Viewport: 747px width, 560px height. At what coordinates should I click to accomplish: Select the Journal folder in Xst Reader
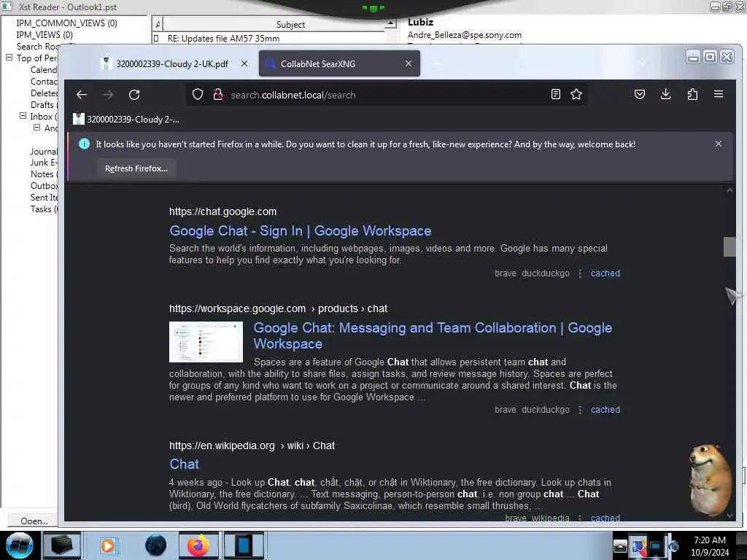click(44, 152)
